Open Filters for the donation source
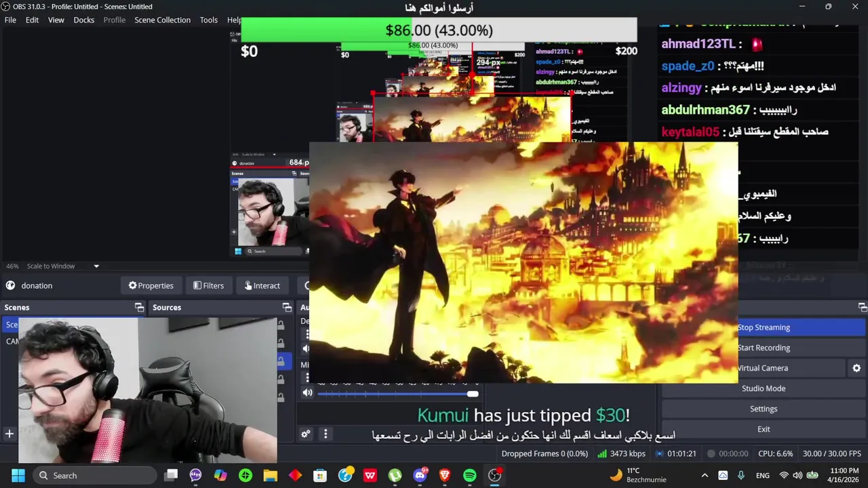Screen dimensions: 868x488 click(208, 285)
